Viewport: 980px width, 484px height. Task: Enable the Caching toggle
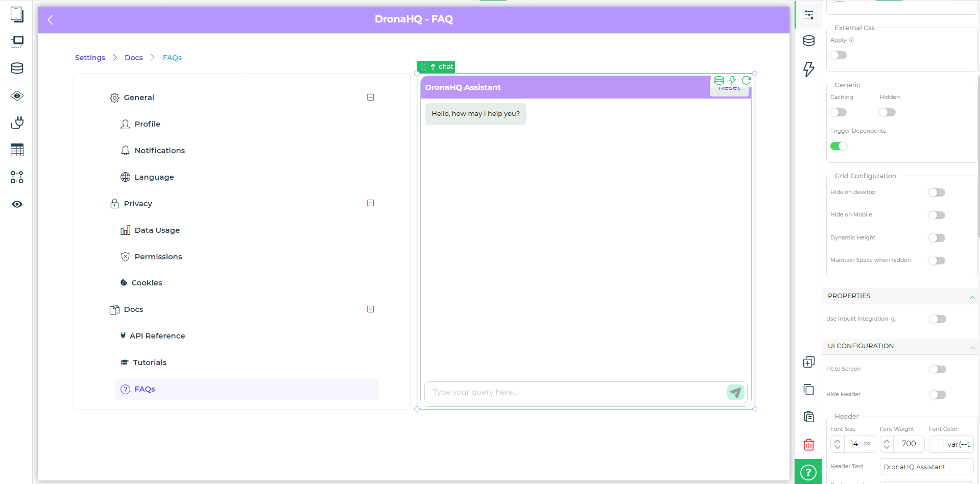click(x=839, y=112)
